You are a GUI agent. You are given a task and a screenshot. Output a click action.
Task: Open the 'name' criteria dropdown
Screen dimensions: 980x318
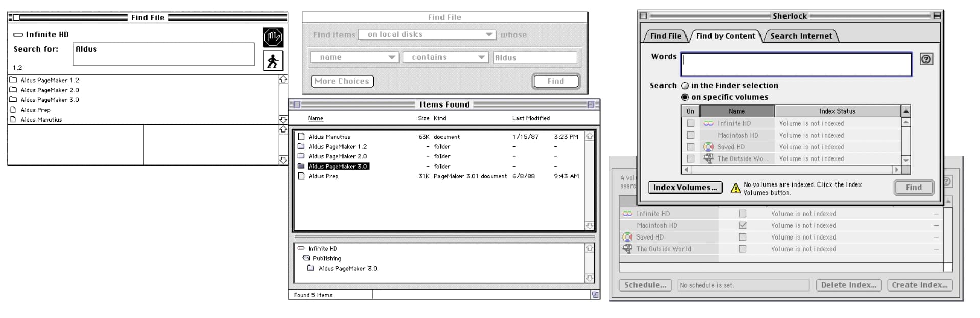pos(355,57)
